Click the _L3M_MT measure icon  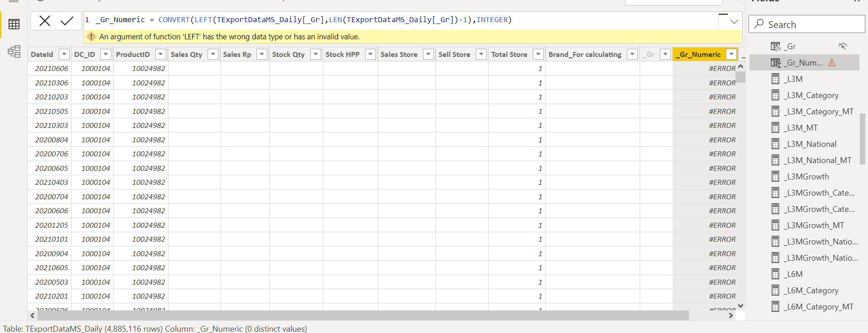(775, 127)
